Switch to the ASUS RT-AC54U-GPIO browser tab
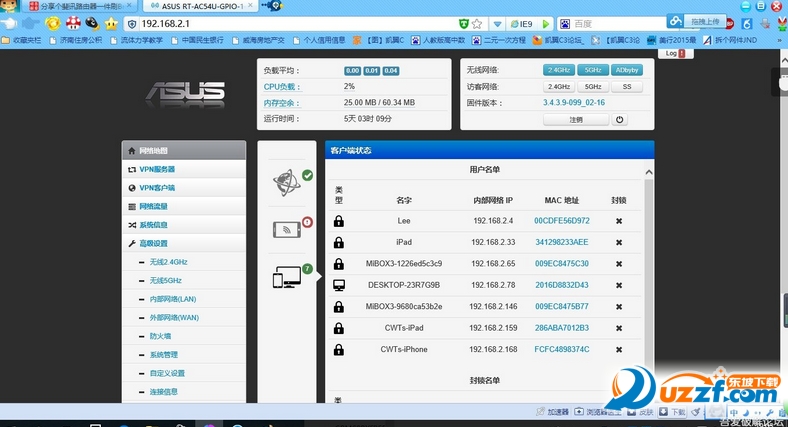The image size is (788, 427). pos(201,6)
